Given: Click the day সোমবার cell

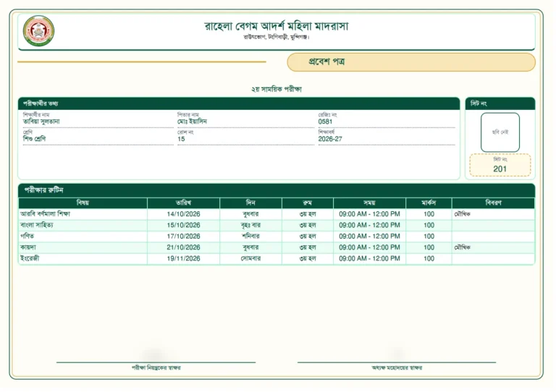Looking at the screenshot, I should (x=250, y=258).
